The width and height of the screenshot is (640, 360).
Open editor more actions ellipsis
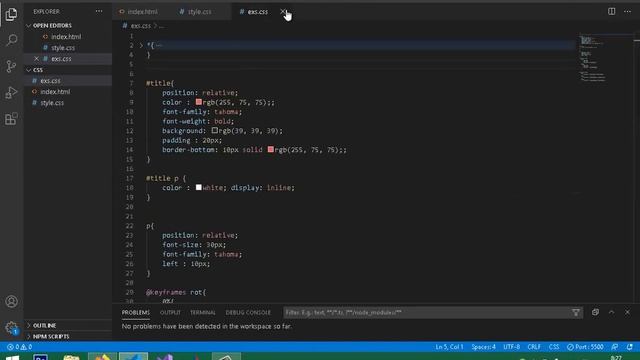point(627,11)
